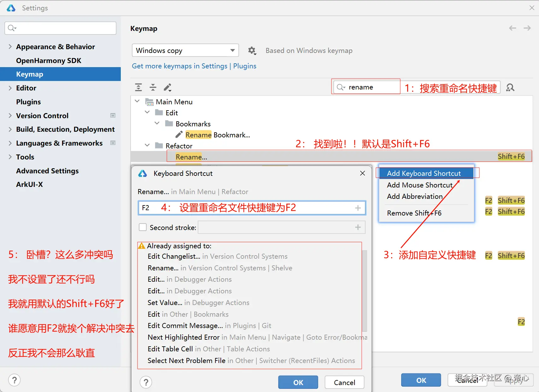Choose Remove Shift+F6 from context menu
Viewport: 539px width, 392px height.
click(x=426, y=213)
